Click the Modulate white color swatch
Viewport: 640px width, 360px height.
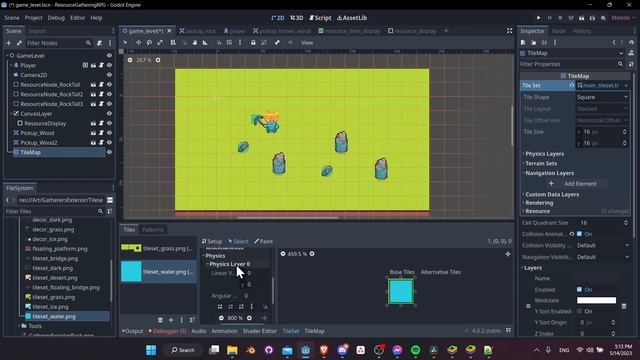(x=596, y=300)
